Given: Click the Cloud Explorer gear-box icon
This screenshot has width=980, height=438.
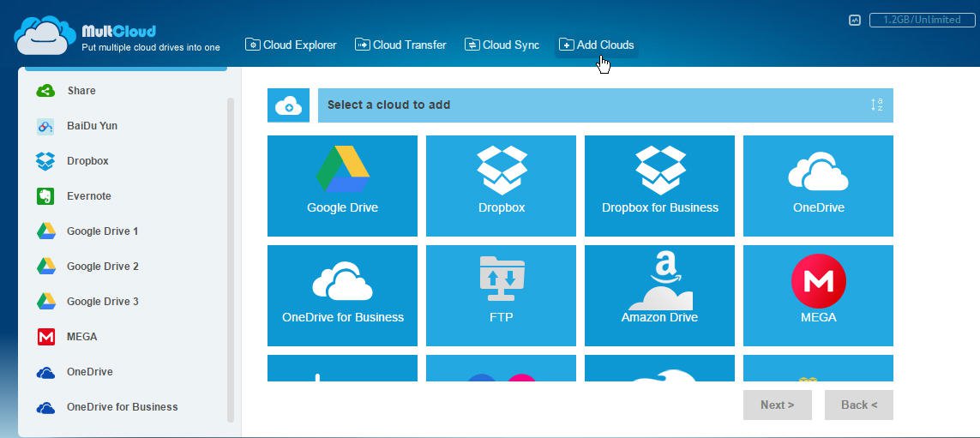Looking at the screenshot, I should coord(252,45).
